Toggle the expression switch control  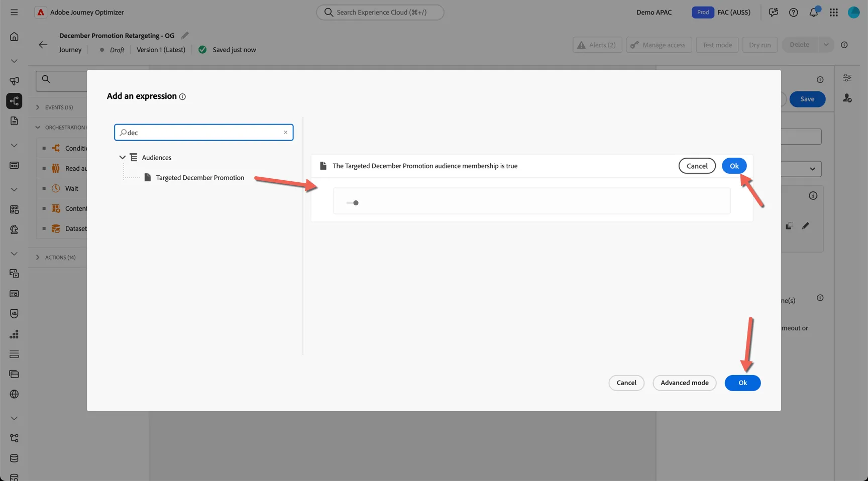click(353, 203)
